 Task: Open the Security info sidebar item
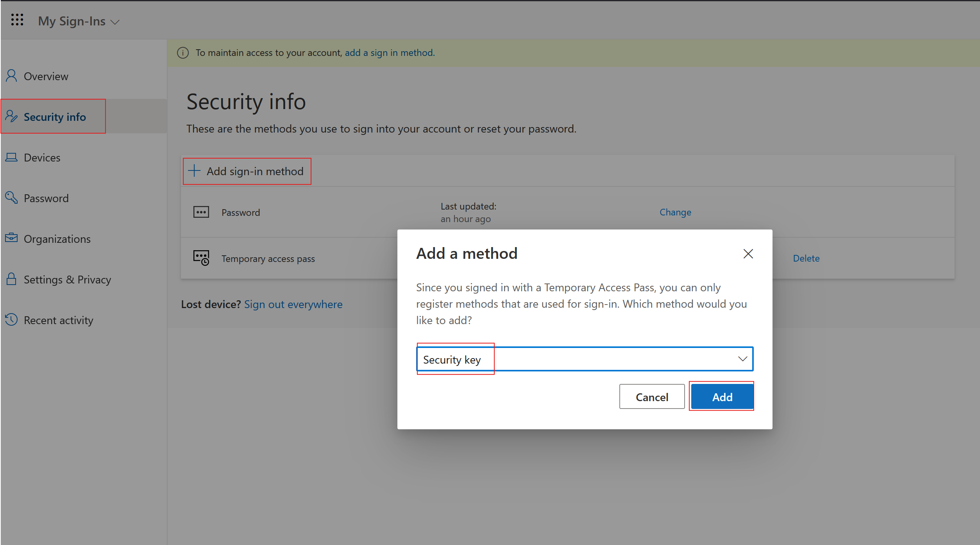54,117
